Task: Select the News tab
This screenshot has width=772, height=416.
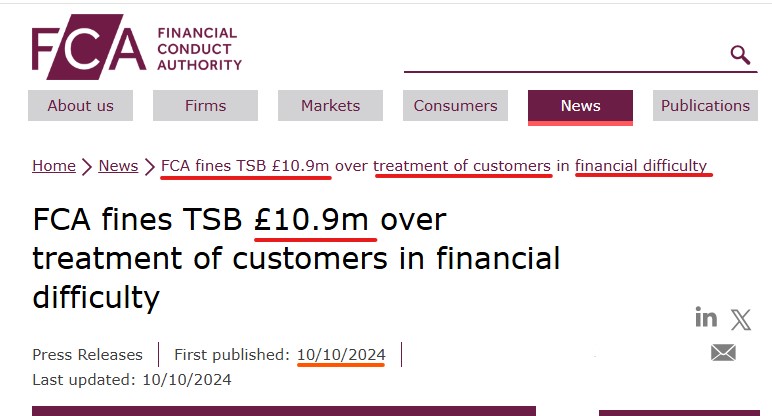Action: click(580, 106)
